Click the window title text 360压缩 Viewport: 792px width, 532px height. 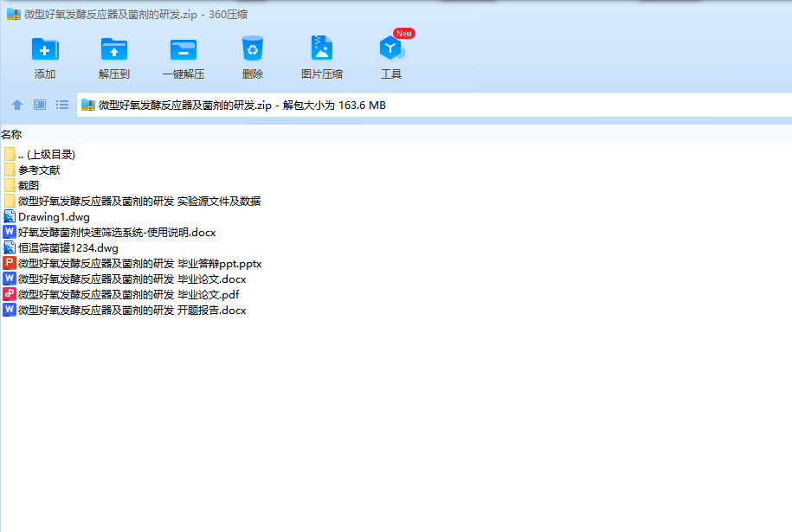(228, 15)
